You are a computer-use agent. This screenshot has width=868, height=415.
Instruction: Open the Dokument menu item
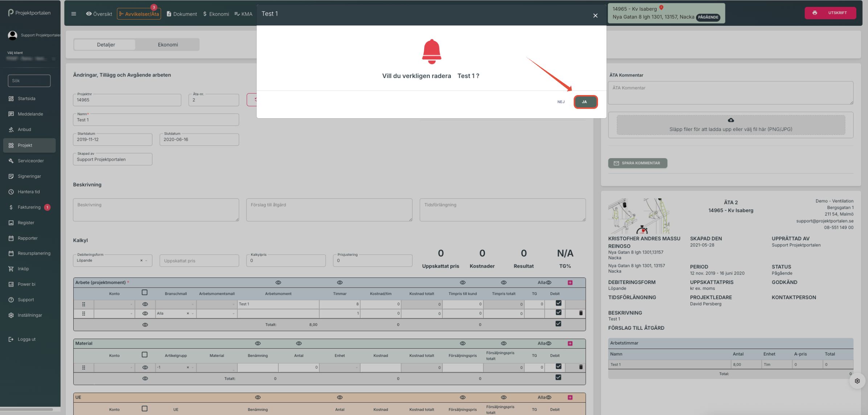pos(182,14)
